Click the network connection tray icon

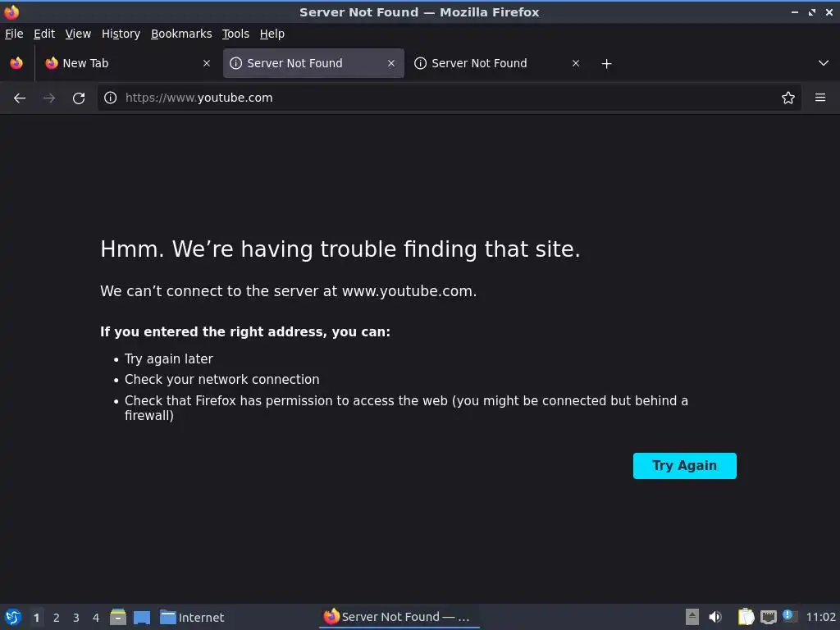769,617
